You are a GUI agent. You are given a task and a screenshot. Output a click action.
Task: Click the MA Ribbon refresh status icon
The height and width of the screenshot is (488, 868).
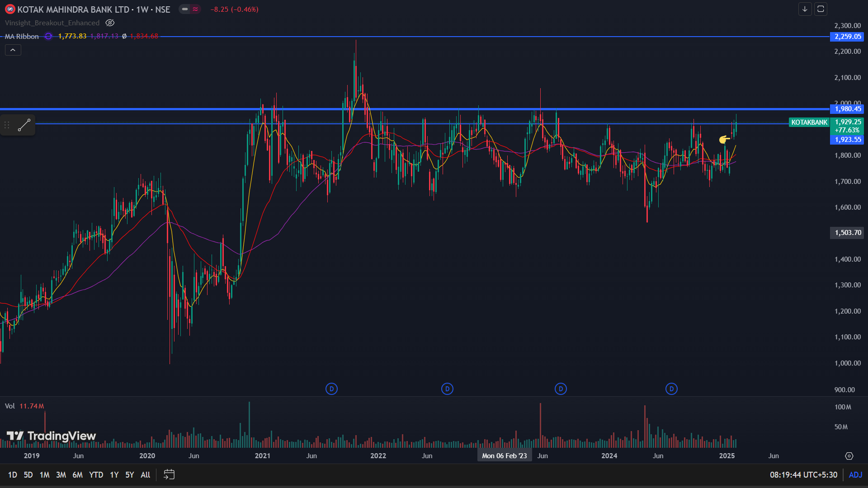click(x=48, y=36)
